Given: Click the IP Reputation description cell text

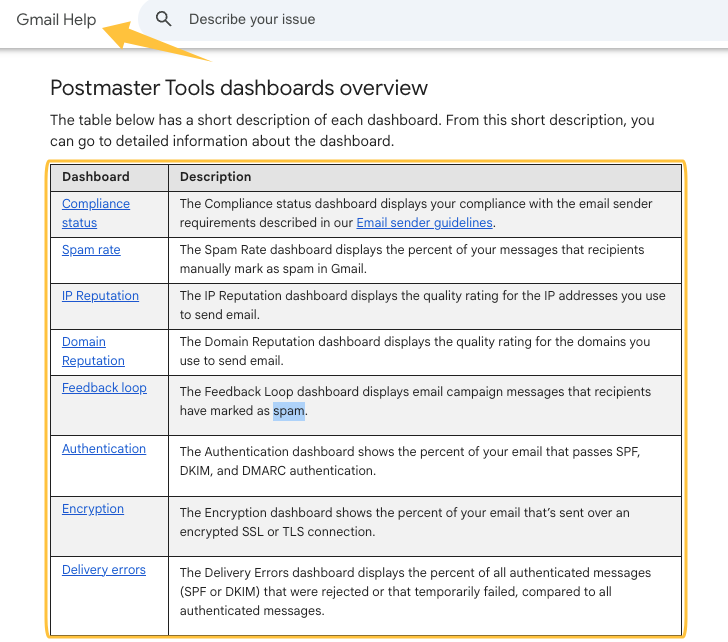Looking at the screenshot, I should click(422, 305).
